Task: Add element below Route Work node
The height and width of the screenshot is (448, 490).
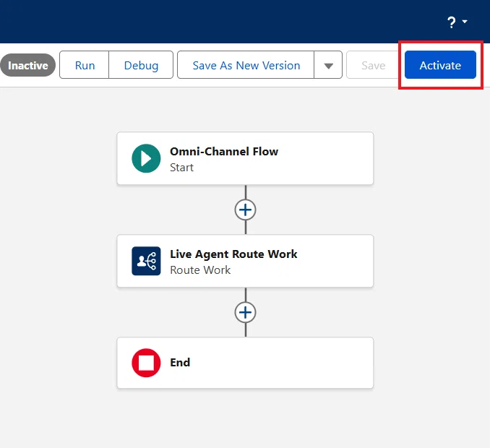Action: coord(245,312)
